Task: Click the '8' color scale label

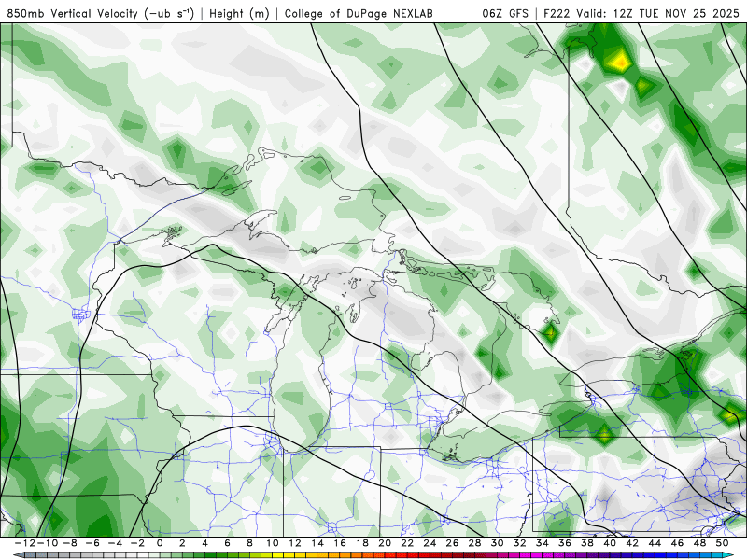Action: (x=249, y=543)
